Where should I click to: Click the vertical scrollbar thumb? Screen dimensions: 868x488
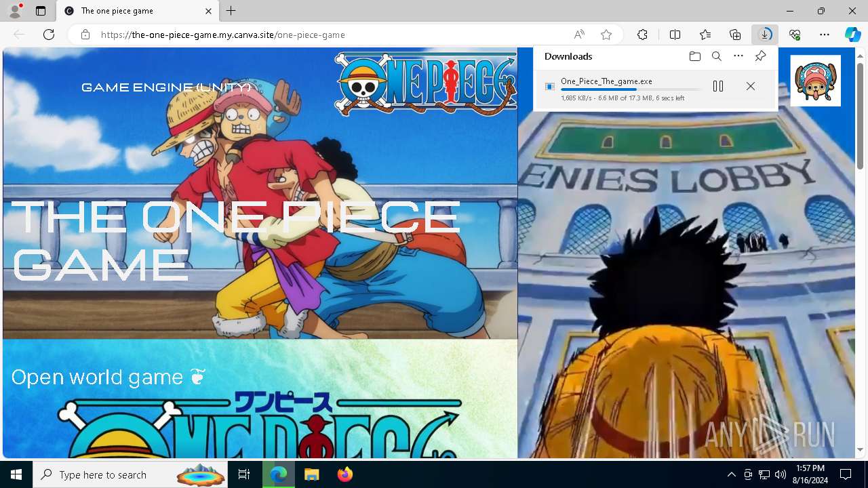pyautogui.click(x=860, y=115)
